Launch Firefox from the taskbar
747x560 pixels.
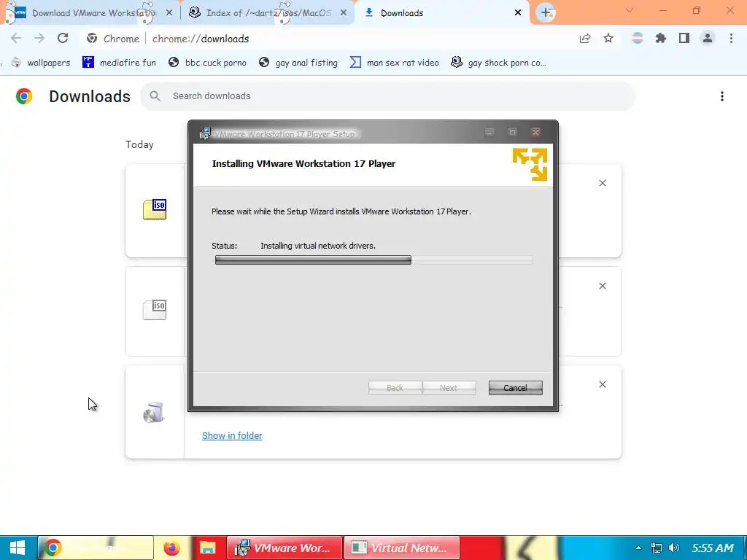(171, 548)
